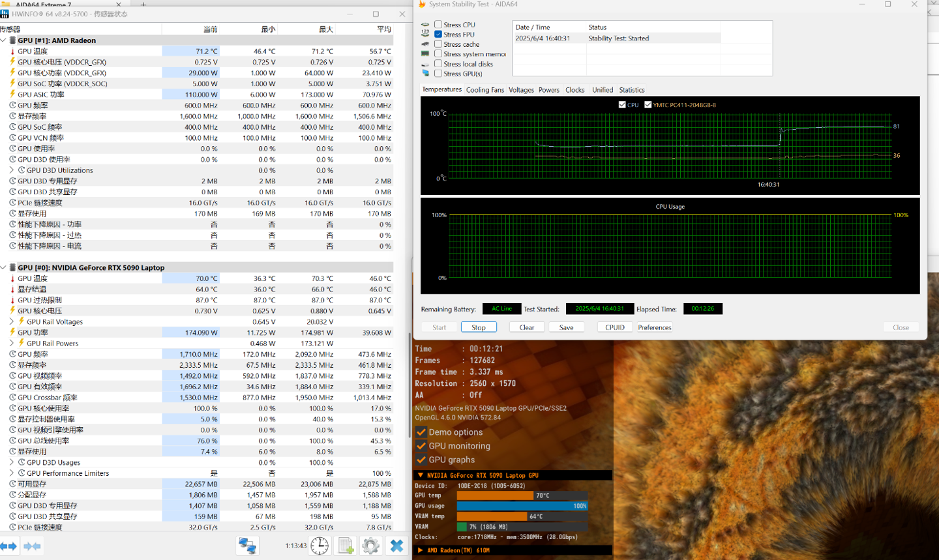
Task: Open HWiNFO sensor settings gear icon
Action: [370, 546]
